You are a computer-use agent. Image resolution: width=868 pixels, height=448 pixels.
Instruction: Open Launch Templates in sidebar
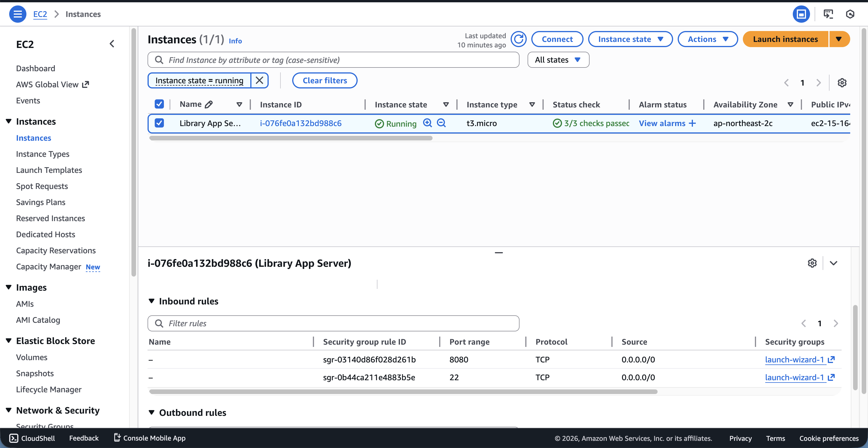(x=49, y=170)
